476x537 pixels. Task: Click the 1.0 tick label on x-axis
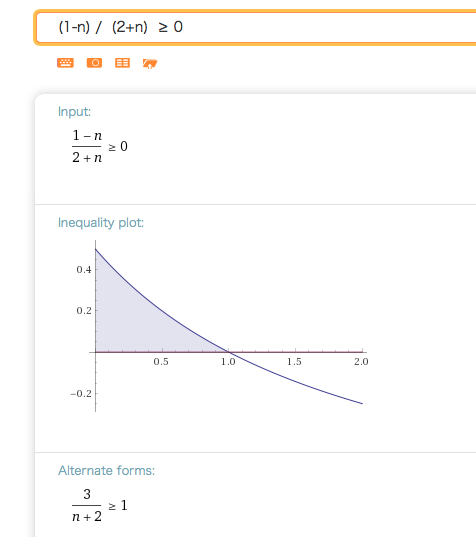coord(228,362)
